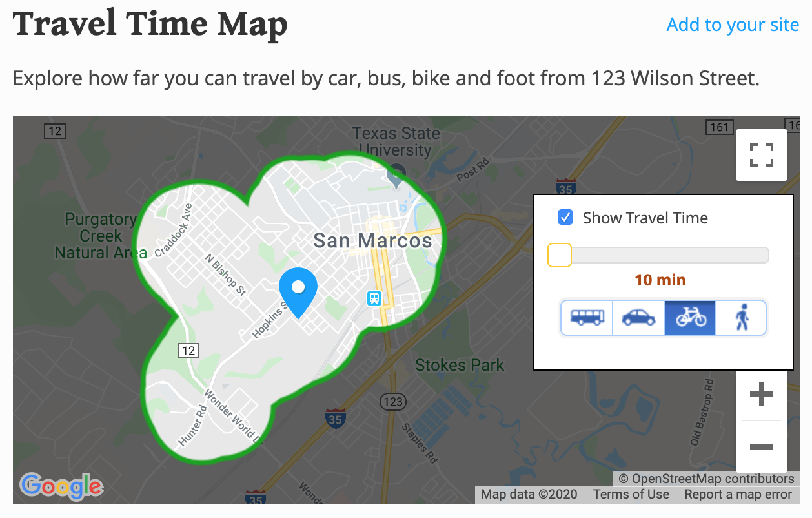The width and height of the screenshot is (812, 518).
Task: Click the San Marcos city label
Action: click(x=372, y=241)
